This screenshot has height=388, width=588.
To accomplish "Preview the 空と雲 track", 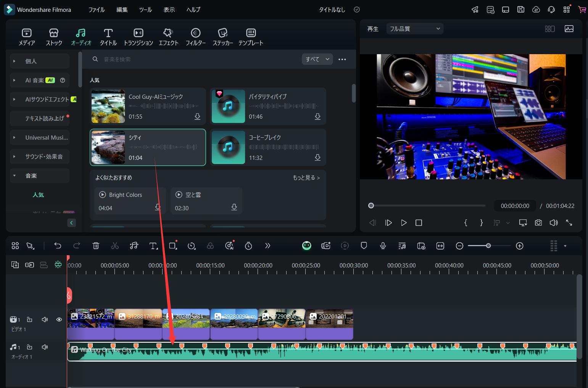I will (x=179, y=195).
